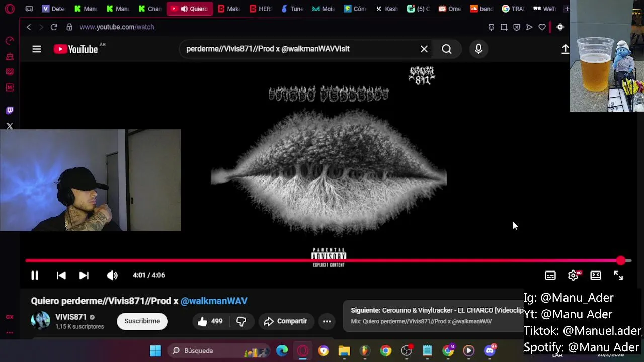
Task: Switch to theater mode
Action: click(x=596, y=275)
